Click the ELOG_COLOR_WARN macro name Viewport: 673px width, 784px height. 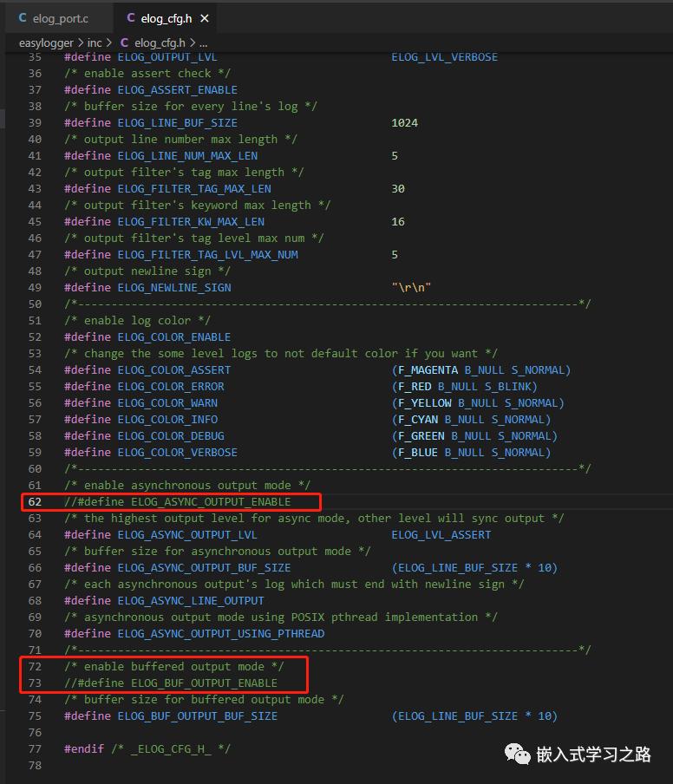[x=167, y=403]
